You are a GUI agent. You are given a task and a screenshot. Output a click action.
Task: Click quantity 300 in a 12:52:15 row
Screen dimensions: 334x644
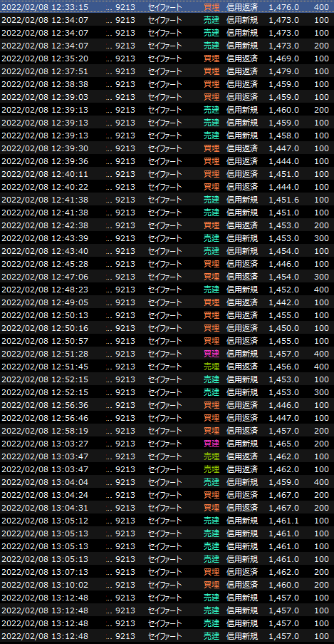321,392
